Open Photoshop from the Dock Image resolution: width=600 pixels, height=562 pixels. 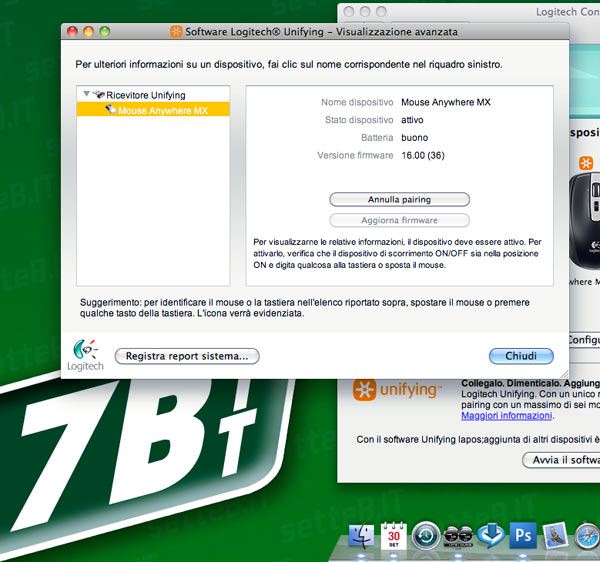523,537
